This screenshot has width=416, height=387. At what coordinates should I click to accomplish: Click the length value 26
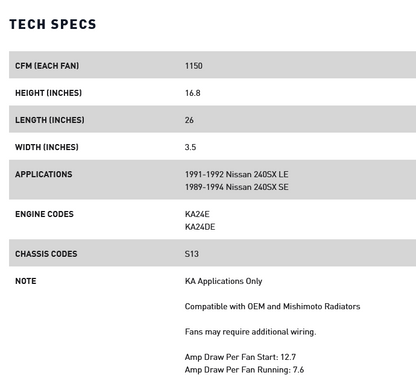coord(189,120)
